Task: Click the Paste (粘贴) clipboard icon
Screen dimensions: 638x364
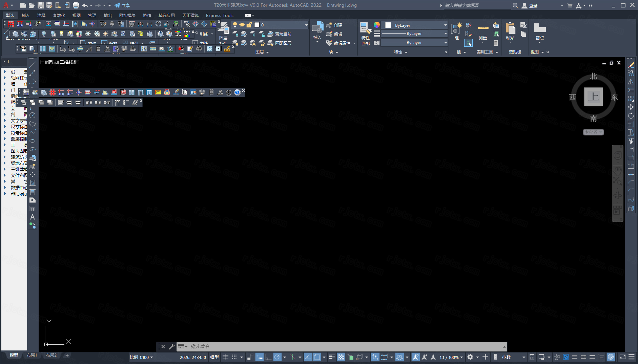Action: (x=510, y=32)
